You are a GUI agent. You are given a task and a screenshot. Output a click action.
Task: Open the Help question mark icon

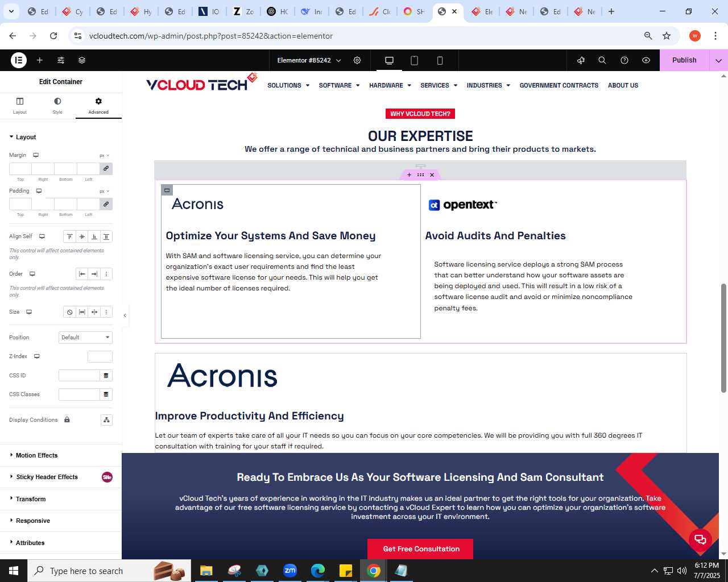coord(624,60)
